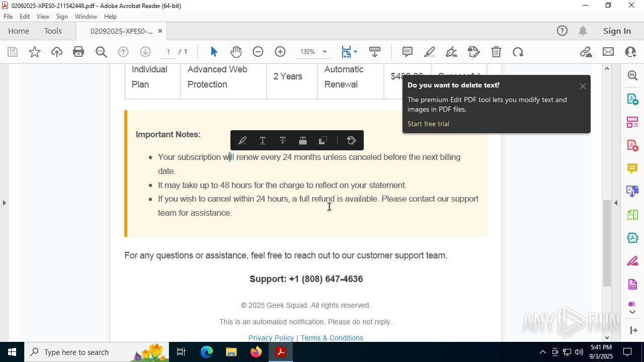Image resolution: width=644 pixels, height=362 pixels.
Task: Dismiss the delete text tooltip
Action: [x=583, y=86]
